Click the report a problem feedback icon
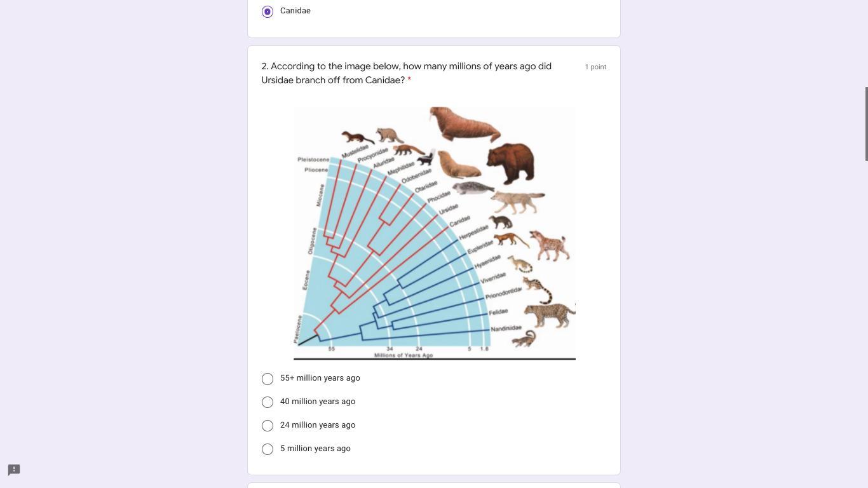 [14, 470]
